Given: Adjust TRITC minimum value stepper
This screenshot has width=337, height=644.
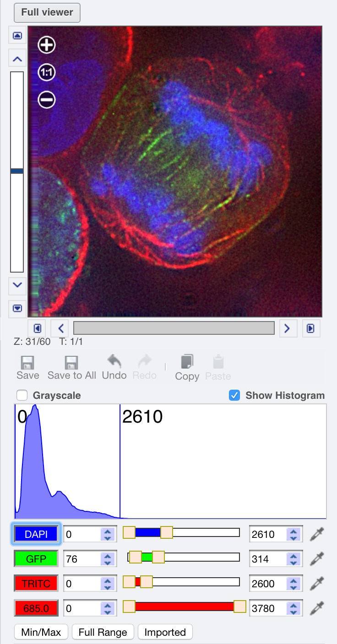Looking at the screenshot, I should pyautogui.click(x=107, y=583).
